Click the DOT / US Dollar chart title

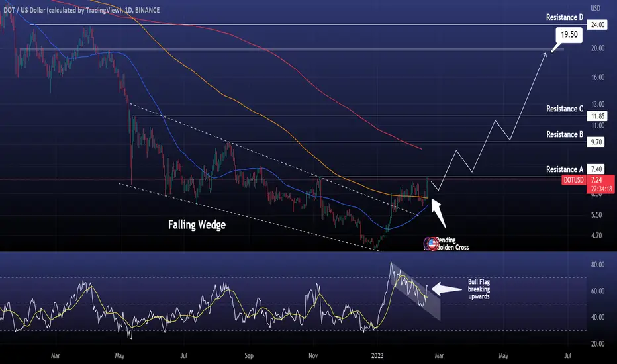click(81, 10)
